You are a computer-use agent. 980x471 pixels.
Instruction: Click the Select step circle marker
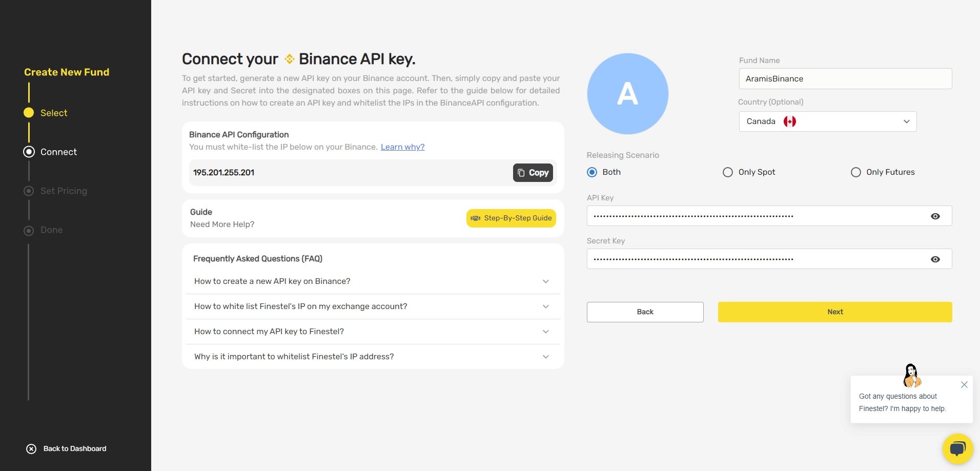[29, 113]
